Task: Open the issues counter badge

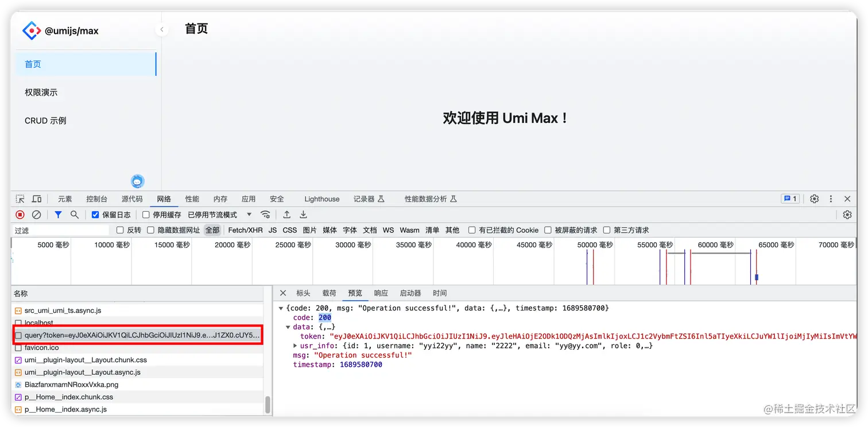Action: pyautogui.click(x=790, y=199)
